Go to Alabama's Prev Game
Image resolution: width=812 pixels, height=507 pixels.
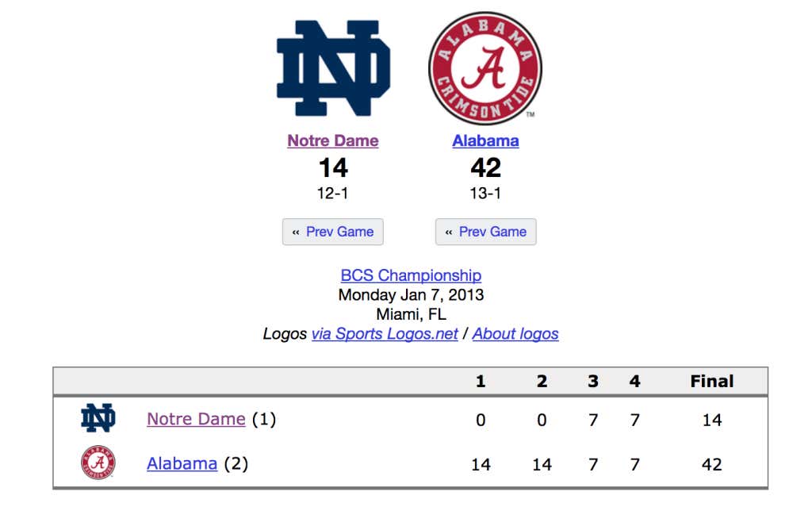pyautogui.click(x=486, y=232)
